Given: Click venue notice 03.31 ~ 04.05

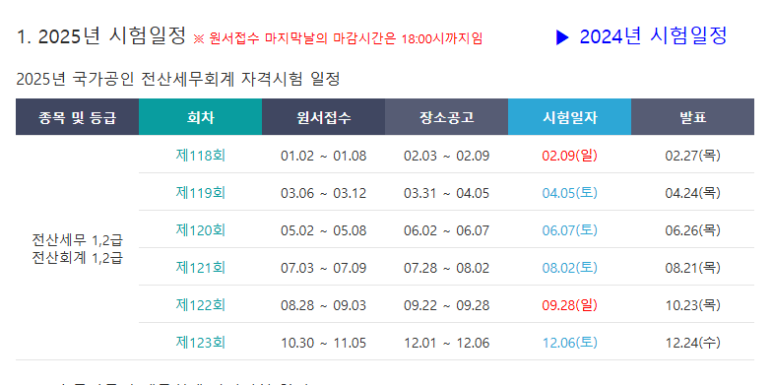Looking at the screenshot, I should pyautogui.click(x=447, y=193).
